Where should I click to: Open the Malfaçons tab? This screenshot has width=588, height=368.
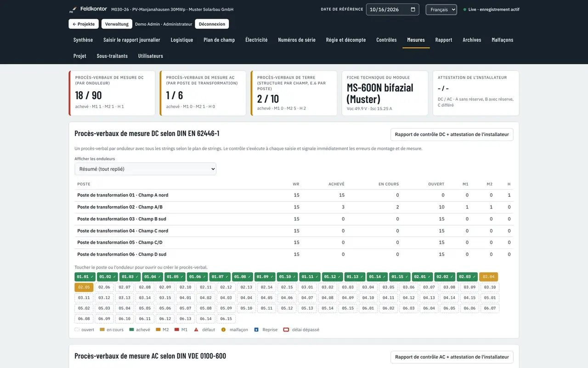pyautogui.click(x=503, y=40)
